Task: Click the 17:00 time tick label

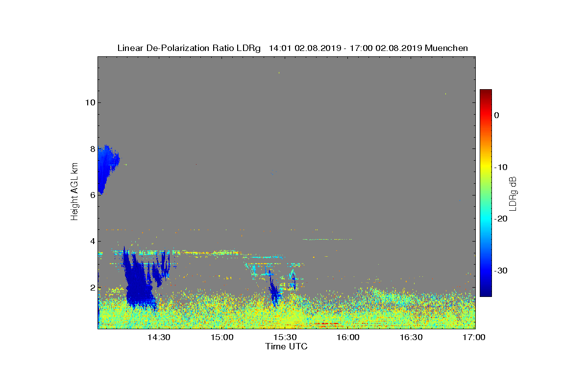Action: (474, 338)
